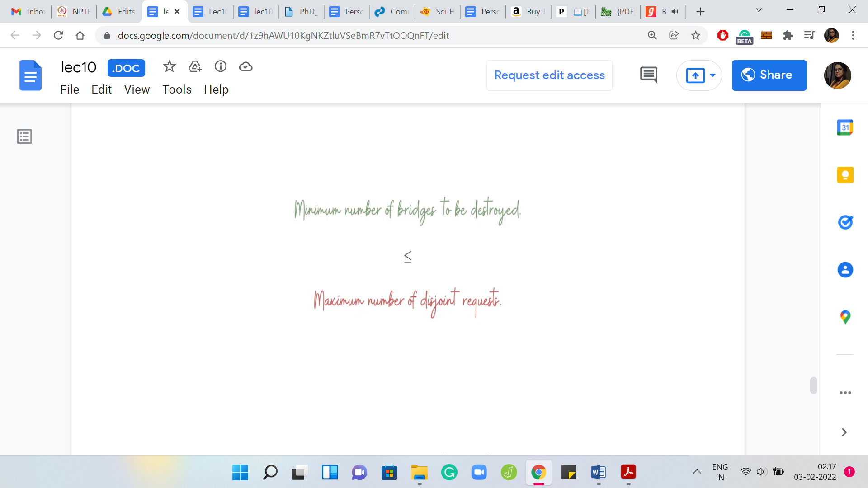Image resolution: width=868 pixels, height=488 pixels.
Task: Open Contacts side panel
Action: [x=845, y=270]
